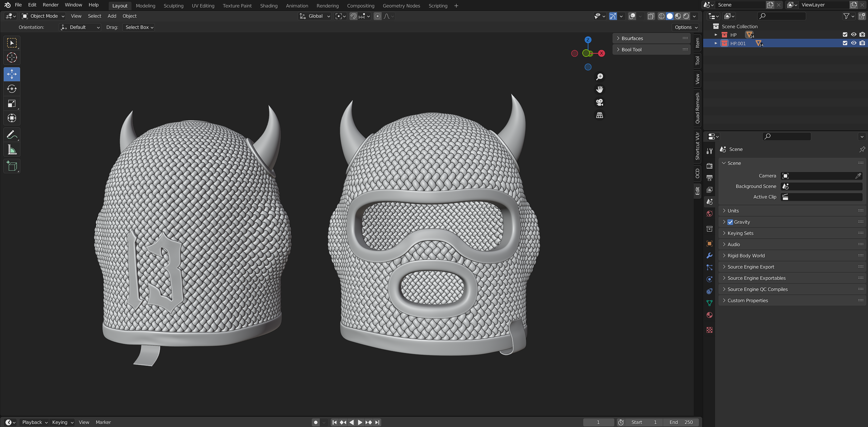Click the Add Cube tool
The width and height of the screenshot is (868, 427).
coord(12,166)
